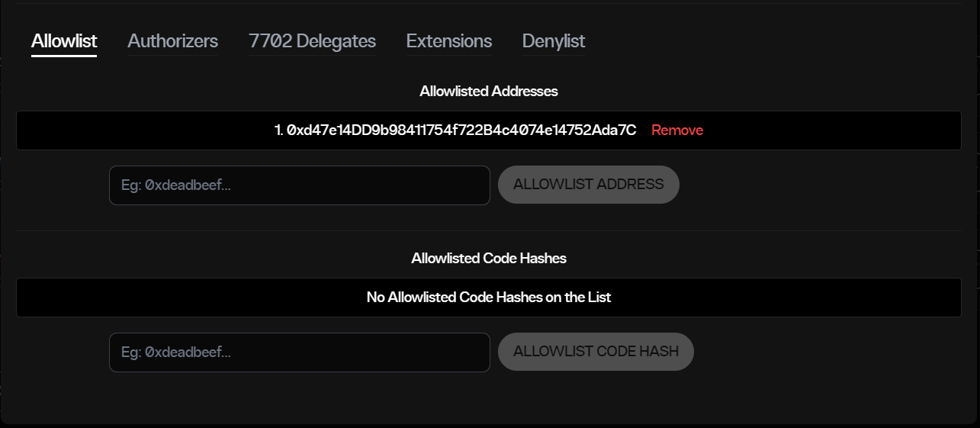Open the 7702 Delegates tab
Image resolution: width=980 pixels, height=428 pixels.
coord(312,41)
